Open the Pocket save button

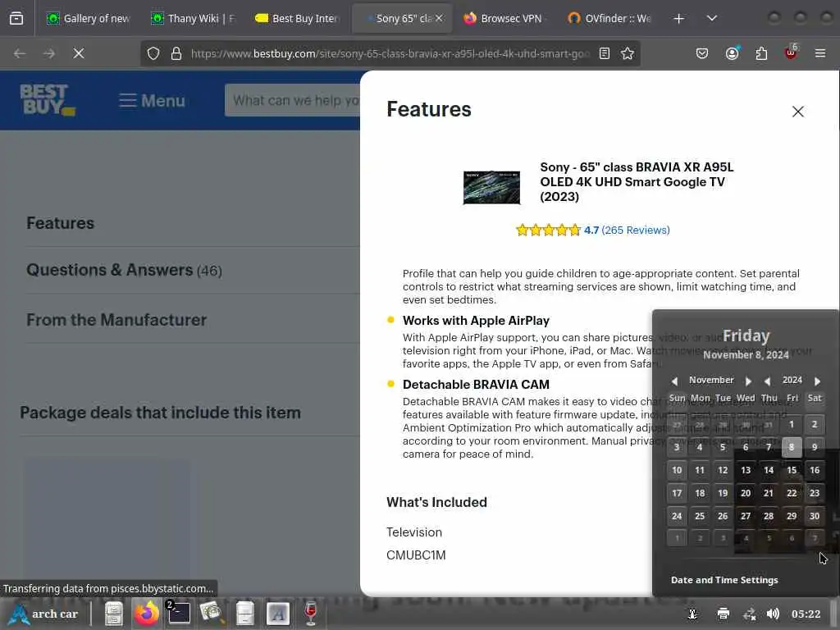[702, 53]
